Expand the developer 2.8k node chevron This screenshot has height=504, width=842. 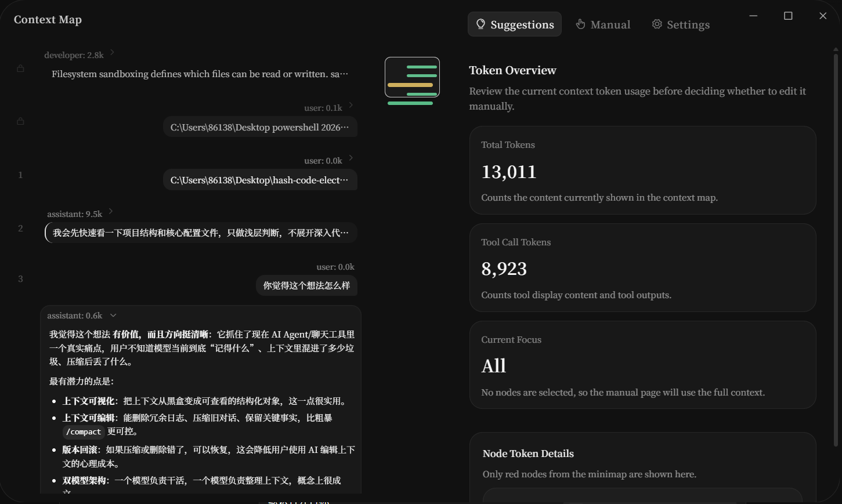(112, 52)
